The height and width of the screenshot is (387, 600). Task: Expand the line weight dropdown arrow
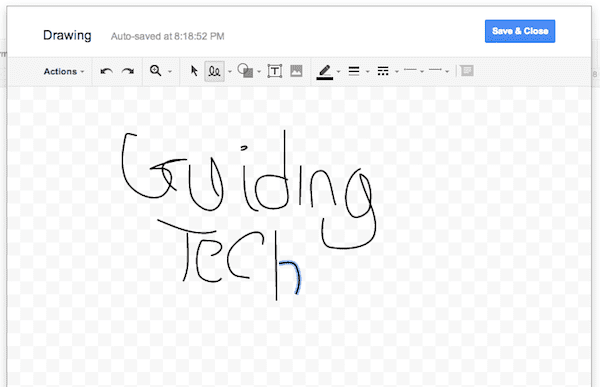[x=367, y=72]
